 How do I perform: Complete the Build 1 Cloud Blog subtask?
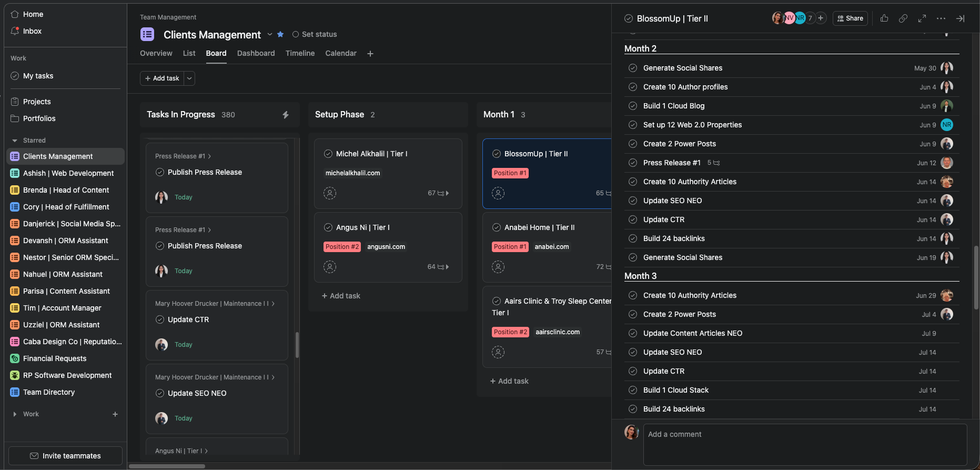633,106
